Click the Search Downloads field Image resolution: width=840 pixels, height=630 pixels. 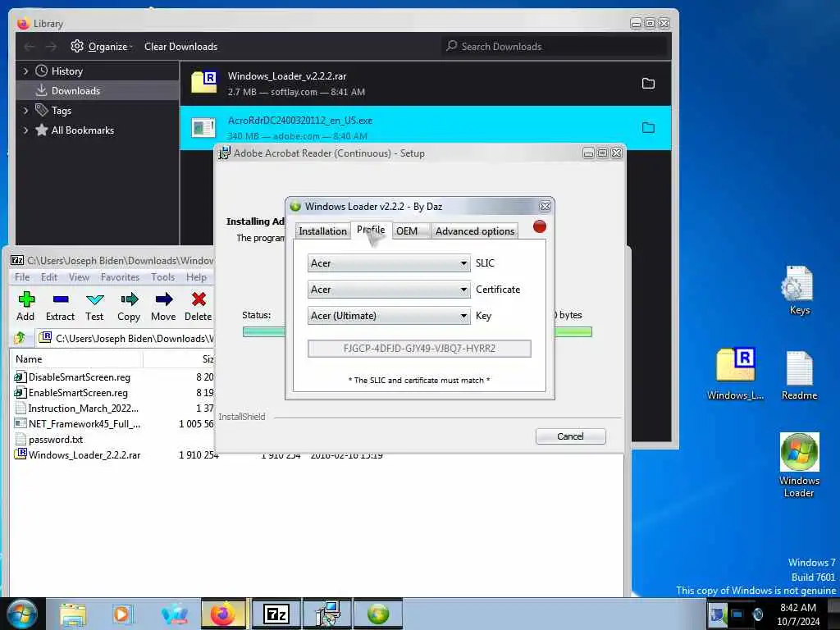click(555, 47)
